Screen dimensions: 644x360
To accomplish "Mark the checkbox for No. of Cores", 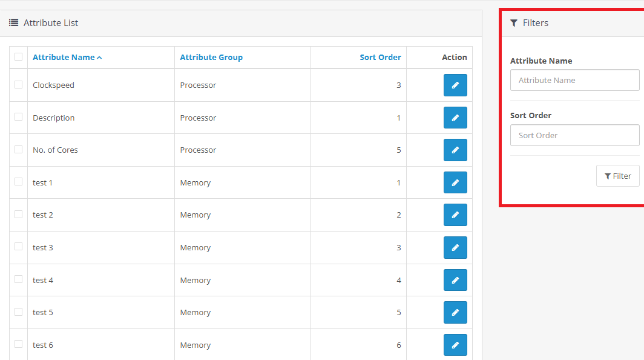I will point(19,149).
